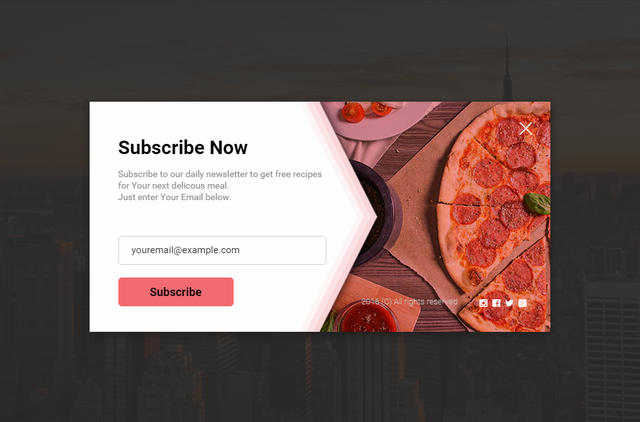The width and height of the screenshot is (640, 422).
Task: Open the Facebook social icon
Action: [496, 303]
